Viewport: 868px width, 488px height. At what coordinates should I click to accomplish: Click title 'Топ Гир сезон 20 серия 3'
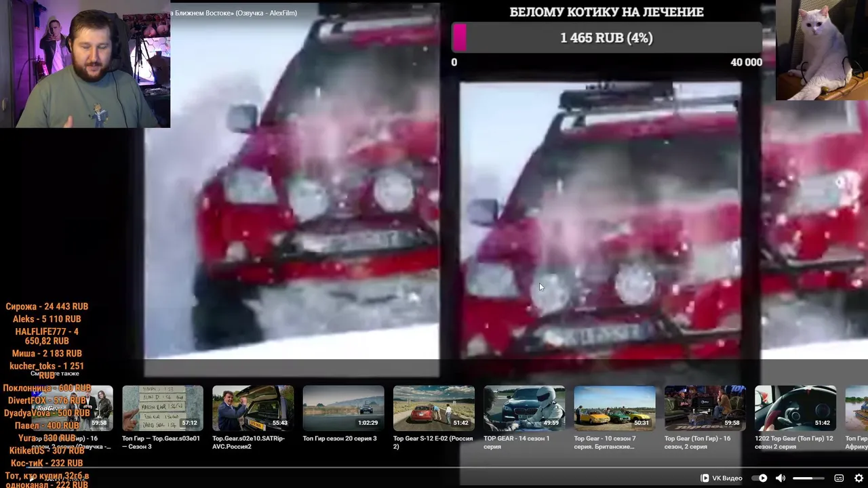pyautogui.click(x=340, y=439)
